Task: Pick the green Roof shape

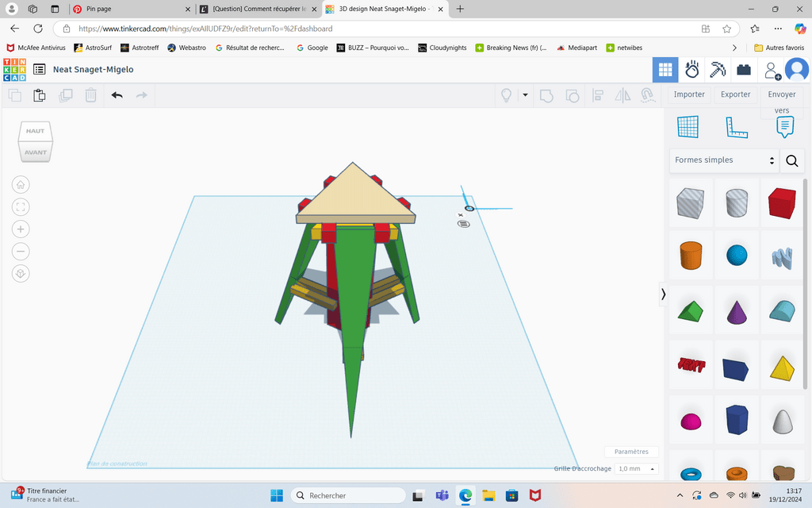Action: pos(691,311)
